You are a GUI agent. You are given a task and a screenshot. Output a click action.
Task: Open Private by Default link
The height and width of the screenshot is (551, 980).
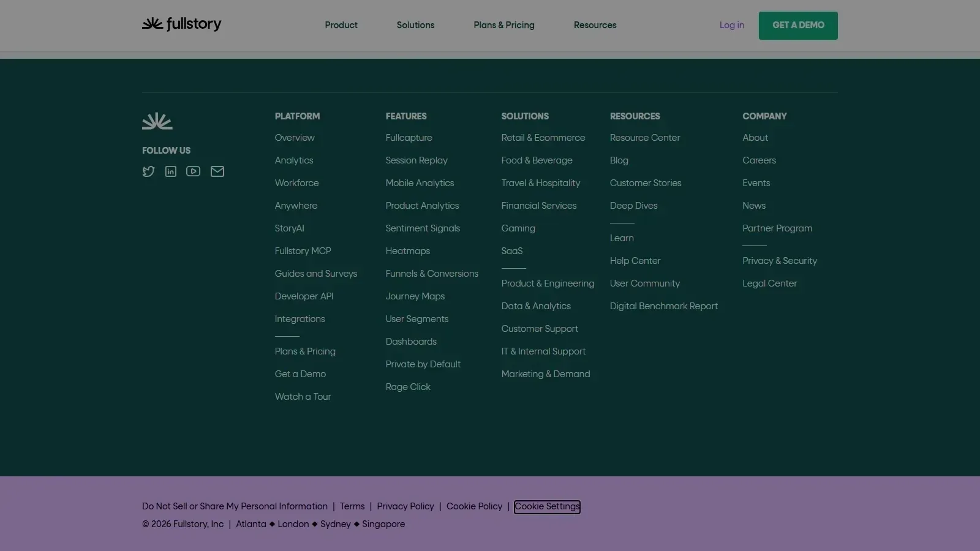(423, 364)
